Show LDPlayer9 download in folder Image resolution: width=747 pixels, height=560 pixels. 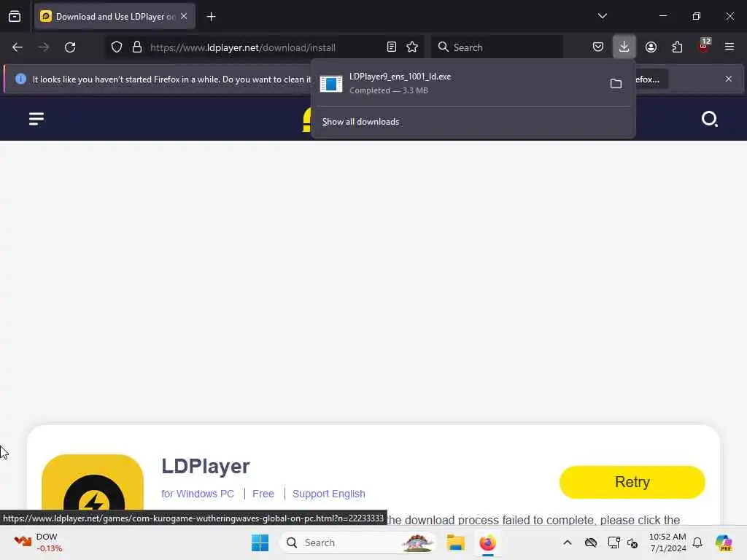[616, 84]
